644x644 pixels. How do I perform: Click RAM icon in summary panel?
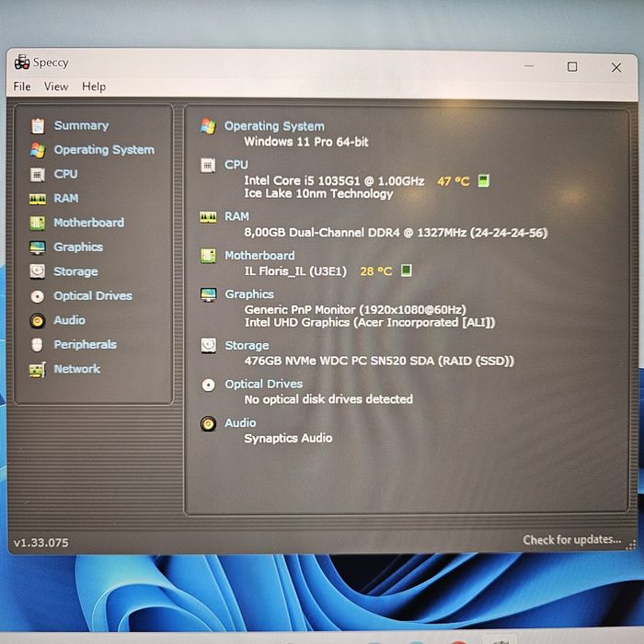point(208,217)
